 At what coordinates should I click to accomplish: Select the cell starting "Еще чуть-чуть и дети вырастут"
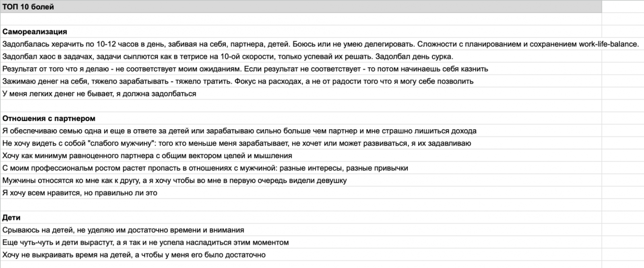click(x=145, y=243)
